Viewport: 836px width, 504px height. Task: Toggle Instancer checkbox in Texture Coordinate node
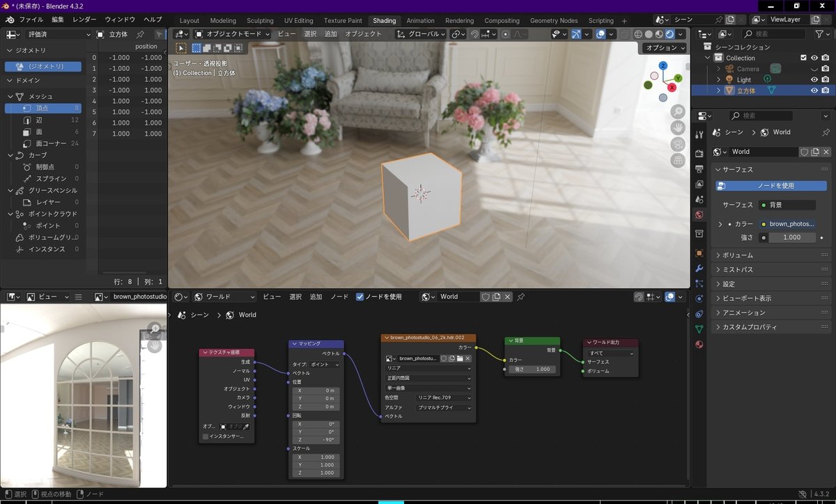click(x=206, y=436)
